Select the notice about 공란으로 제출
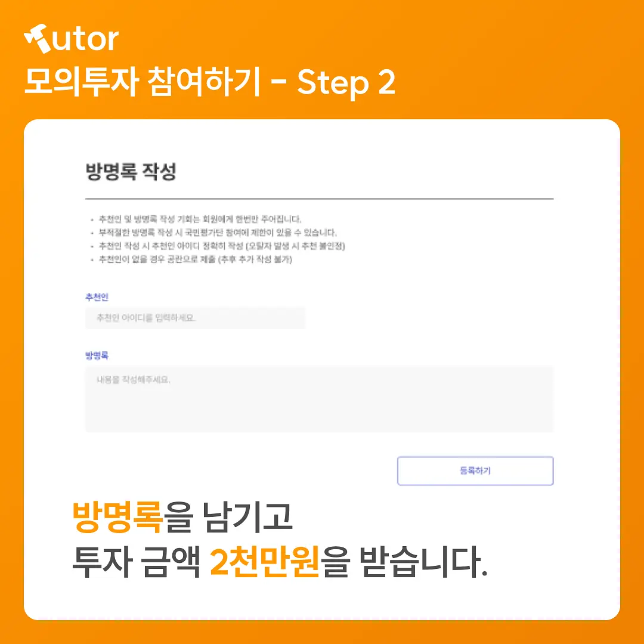Viewport: 644px width, 644px height. [196, 259]
